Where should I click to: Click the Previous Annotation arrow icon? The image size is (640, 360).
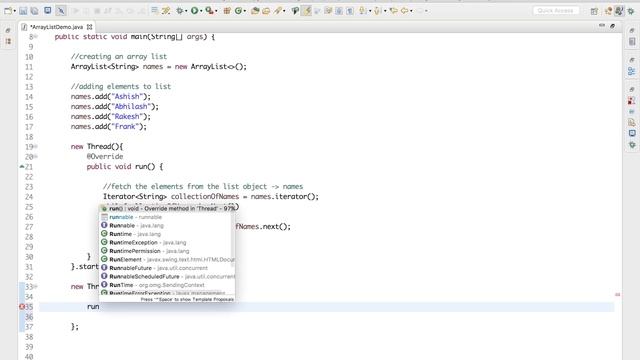378,11
